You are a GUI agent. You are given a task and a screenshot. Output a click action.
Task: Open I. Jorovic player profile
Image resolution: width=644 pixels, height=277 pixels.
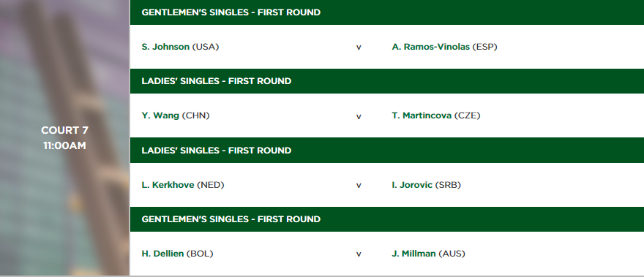[x=412, y=185]
